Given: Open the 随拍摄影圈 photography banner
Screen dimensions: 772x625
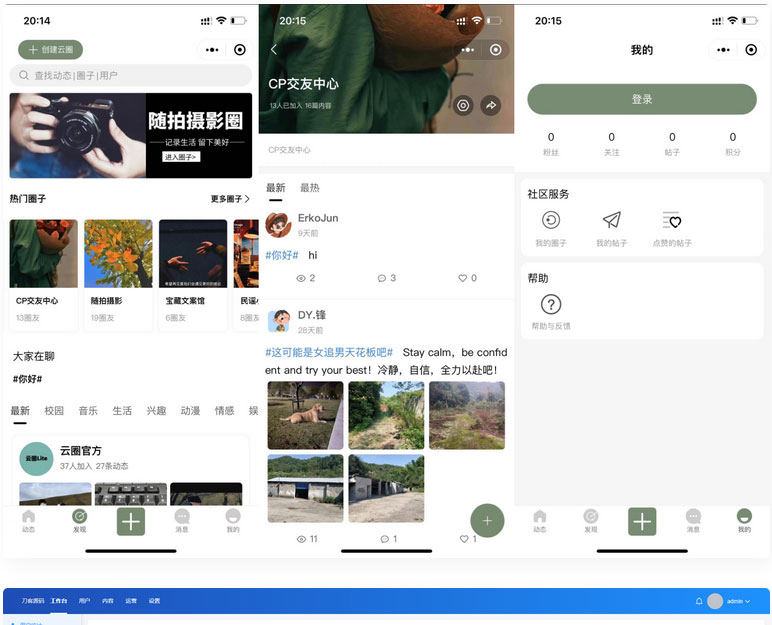Looking at the screenshot, I should tap(130, 135).
